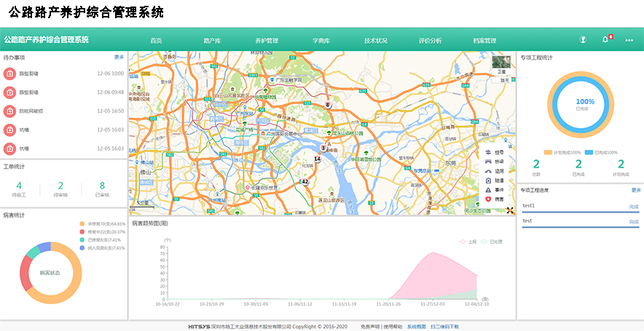
Task: Open the 路产库 menu
Action: coord(212,41)
